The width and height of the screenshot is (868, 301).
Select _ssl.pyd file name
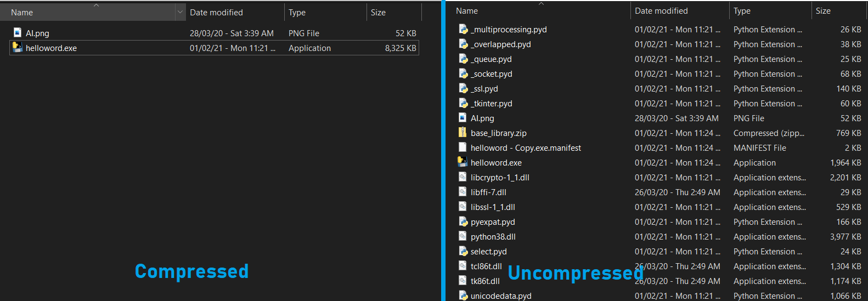[x=484, y=89]
